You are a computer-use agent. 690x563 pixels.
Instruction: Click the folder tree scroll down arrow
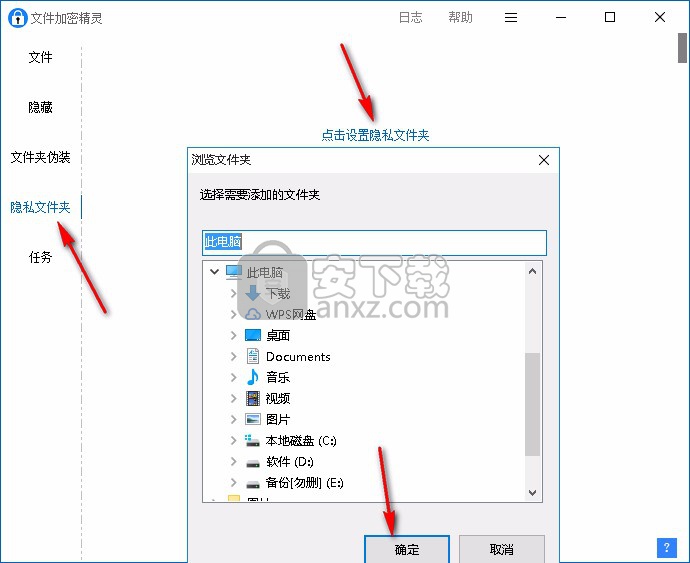pos(532,493)
